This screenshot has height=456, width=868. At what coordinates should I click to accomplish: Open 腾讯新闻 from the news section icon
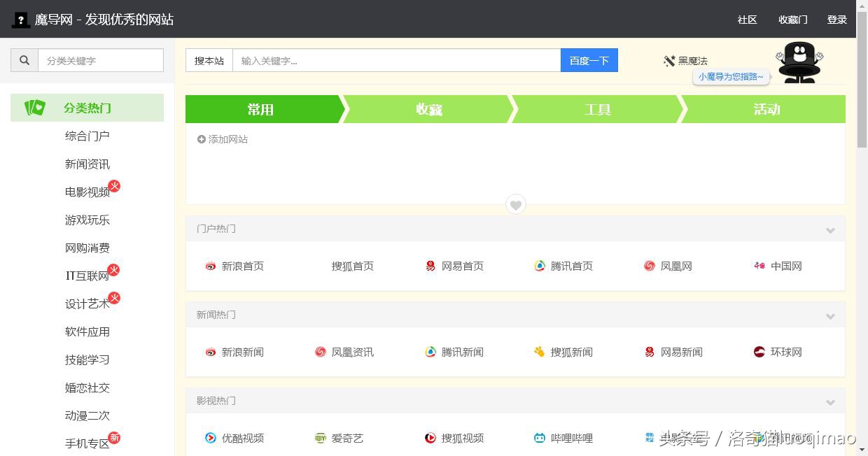point(430,352)
